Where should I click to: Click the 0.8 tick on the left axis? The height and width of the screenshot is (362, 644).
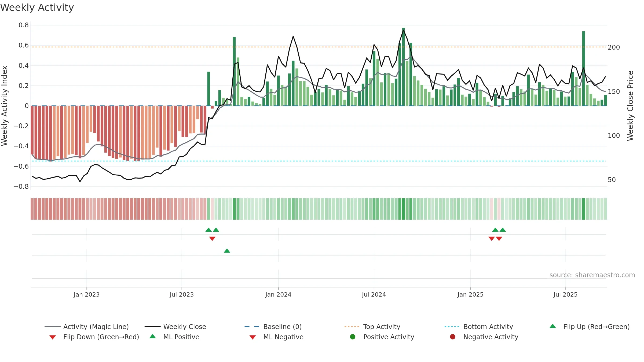(x=24, y=25)
